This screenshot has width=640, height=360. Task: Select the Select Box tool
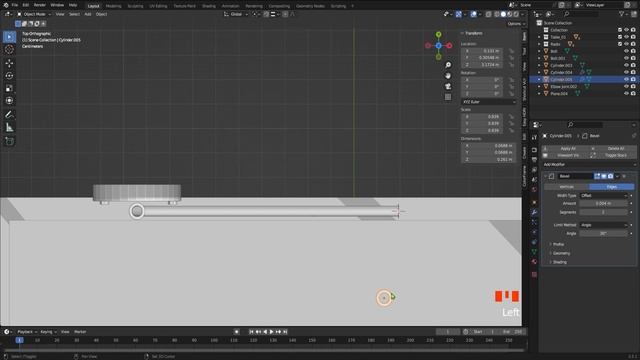[9, 37]
